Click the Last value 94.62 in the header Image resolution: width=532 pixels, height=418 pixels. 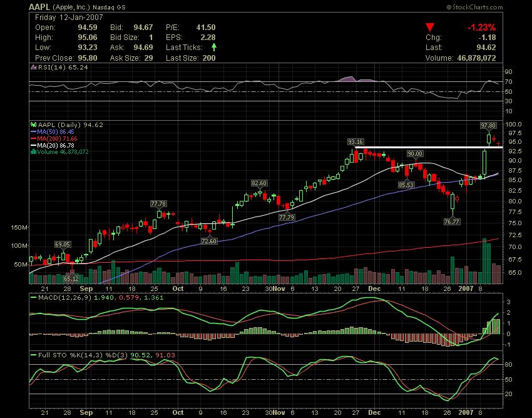(486, 48)
